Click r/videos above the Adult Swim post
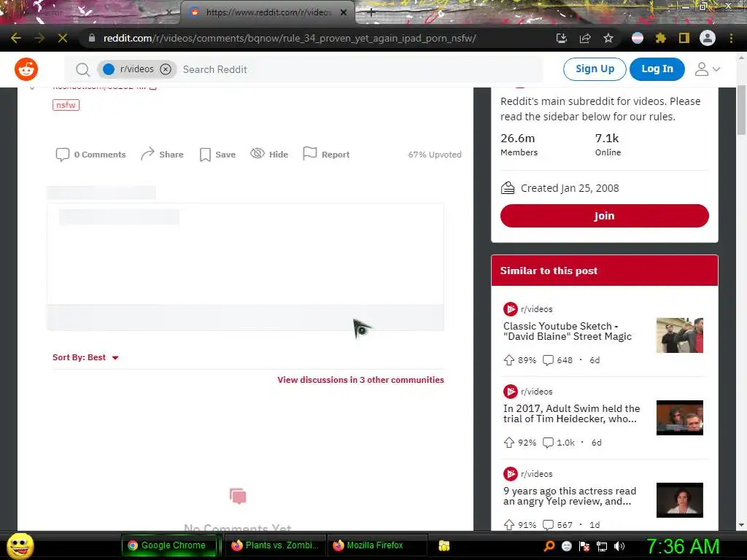747x560 pixels. [x=536, y=392]
